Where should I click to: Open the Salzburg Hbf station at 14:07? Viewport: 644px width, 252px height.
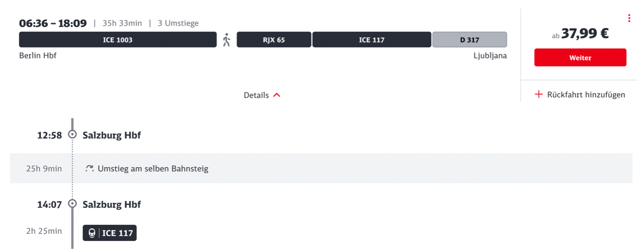pos(112,204)
